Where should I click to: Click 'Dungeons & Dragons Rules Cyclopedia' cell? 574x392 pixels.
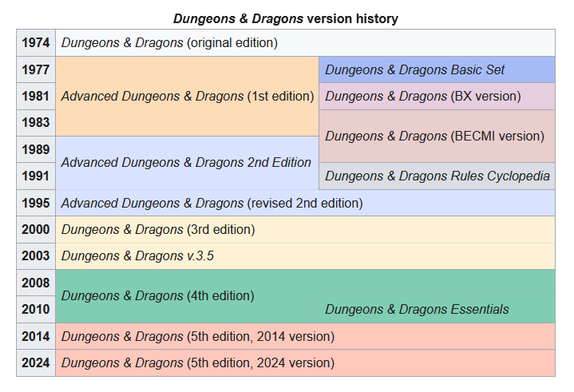pos(437,176)
